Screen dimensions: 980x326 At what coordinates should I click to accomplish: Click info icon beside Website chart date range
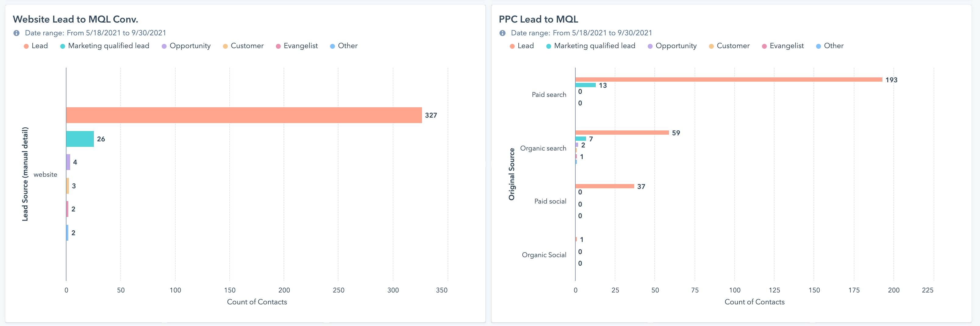[16, 33]
